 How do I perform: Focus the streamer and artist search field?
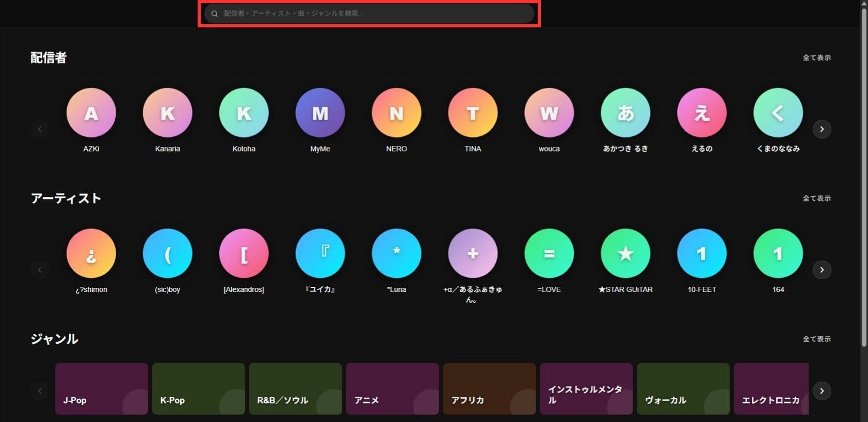coord(372,13)
